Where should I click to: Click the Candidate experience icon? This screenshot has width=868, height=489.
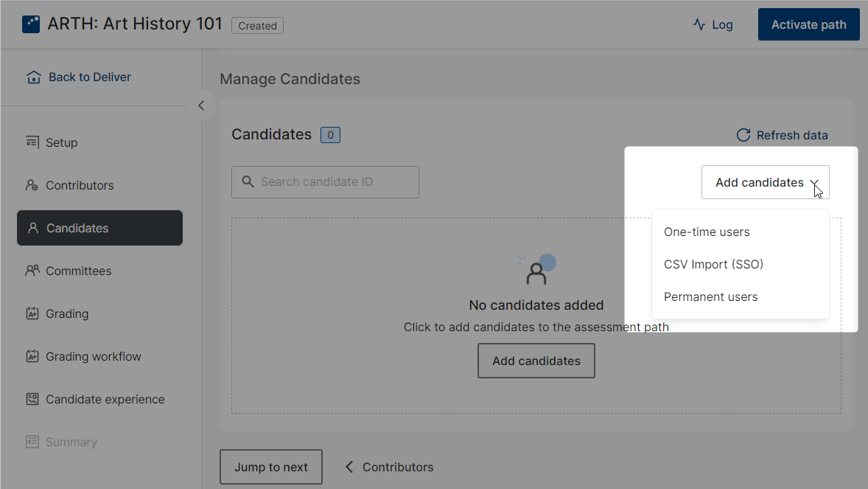click(32, 398)
